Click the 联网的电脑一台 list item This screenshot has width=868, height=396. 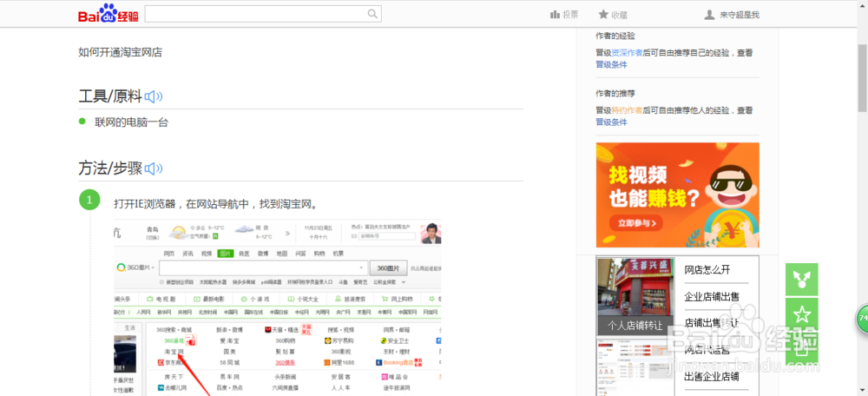(x=131, y=122)
